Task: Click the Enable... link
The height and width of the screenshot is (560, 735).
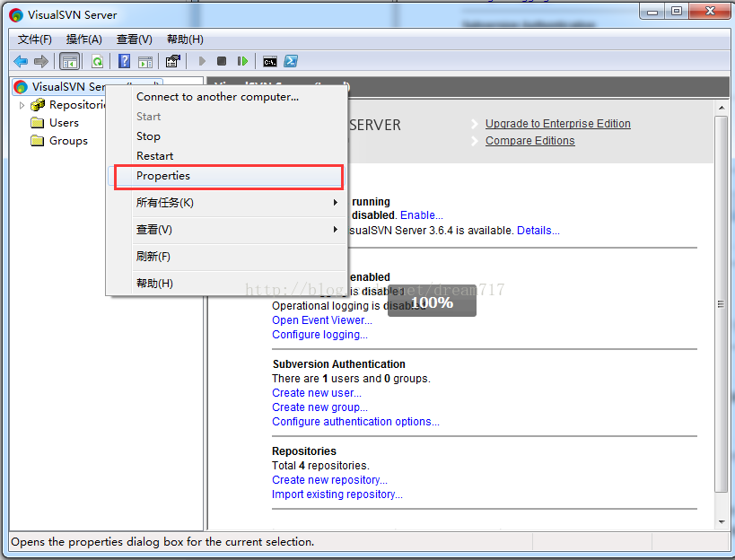Action: click(x=422, y=215)
